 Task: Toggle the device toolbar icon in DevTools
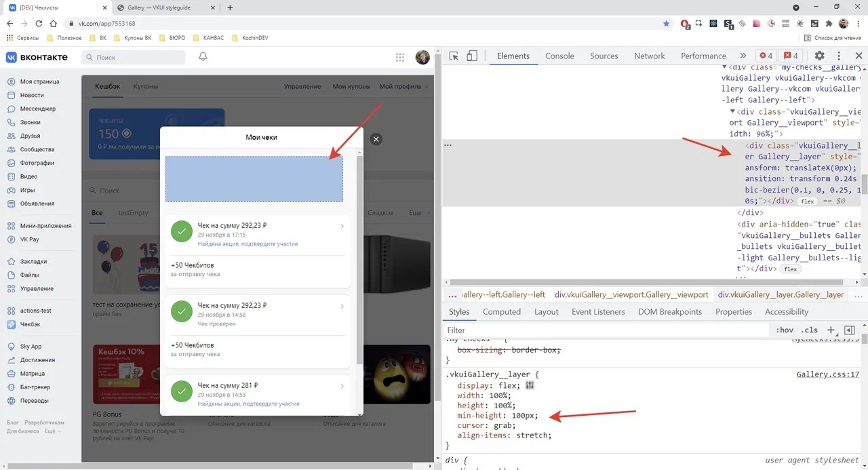point(472,56)
